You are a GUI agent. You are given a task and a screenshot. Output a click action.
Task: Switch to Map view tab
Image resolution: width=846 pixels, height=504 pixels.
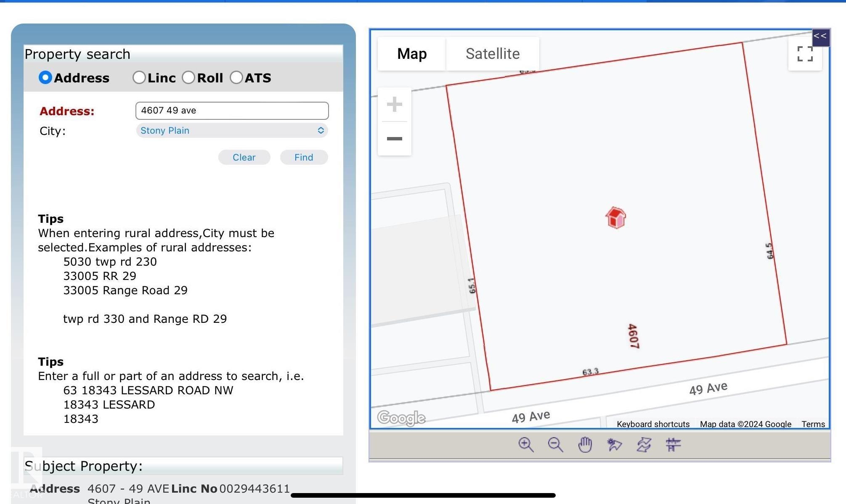411,54
